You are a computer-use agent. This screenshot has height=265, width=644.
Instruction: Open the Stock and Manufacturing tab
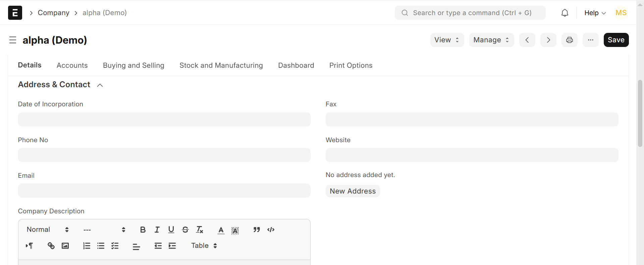(x=221, y=65)
